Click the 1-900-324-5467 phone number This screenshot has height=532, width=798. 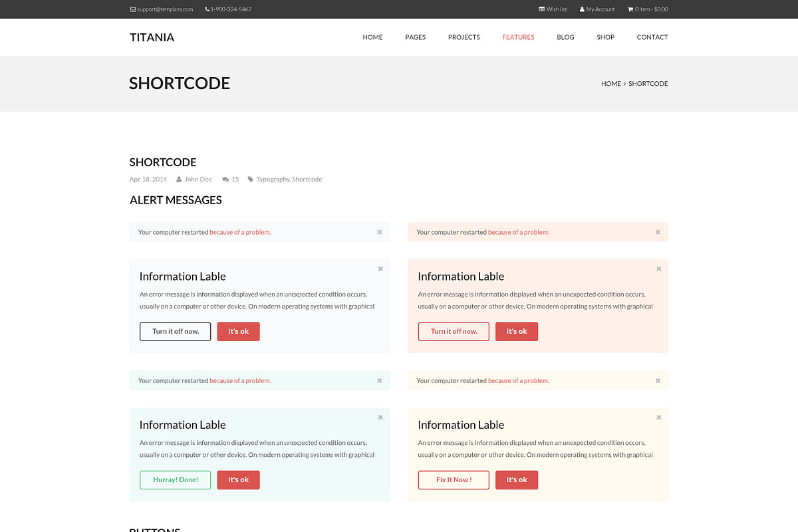pos(231,9)
